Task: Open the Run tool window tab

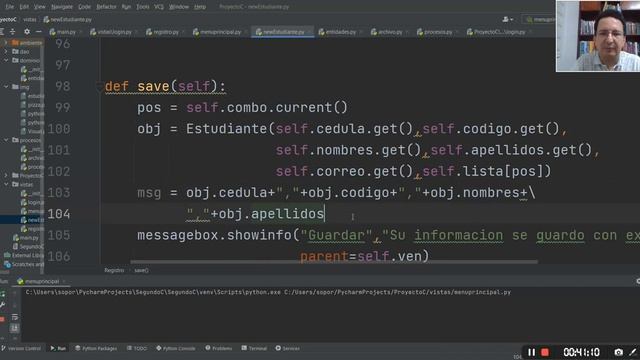Action: click(58, 348)
